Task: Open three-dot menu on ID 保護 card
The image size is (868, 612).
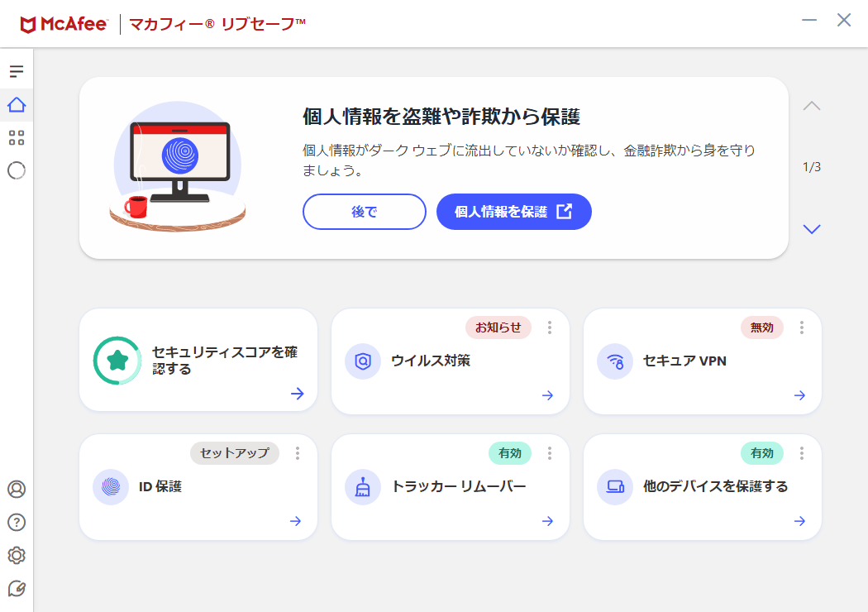Action: pyautogui.click(x=298, y=453)
